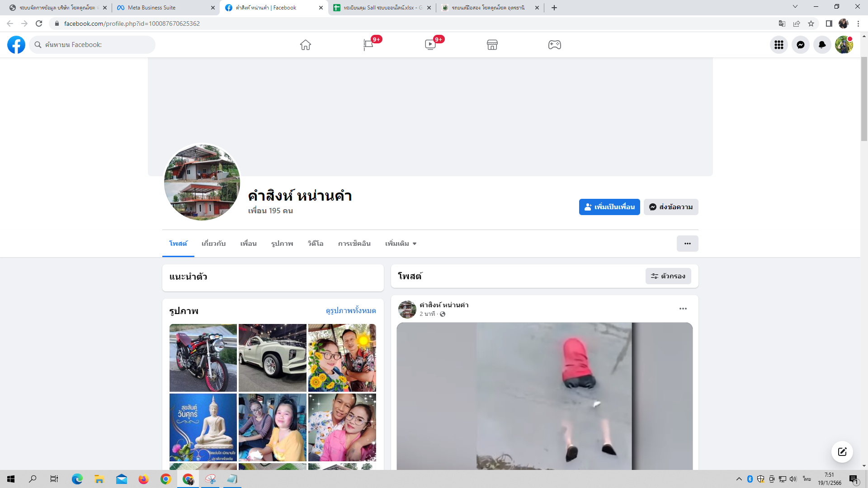This screenshot has height=488, width=868.
Task: Switch to the รูปภาพ profile tab
Action: pyautogui.click(x=282, y=244)
